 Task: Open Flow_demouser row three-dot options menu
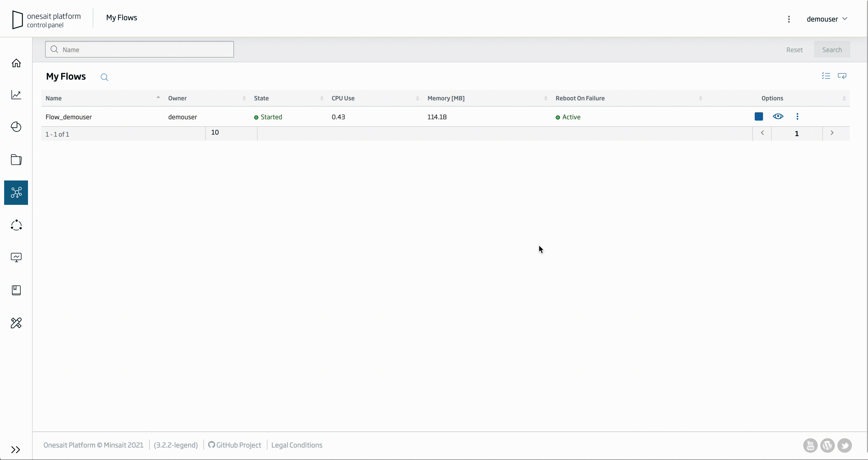pos(797,117)
